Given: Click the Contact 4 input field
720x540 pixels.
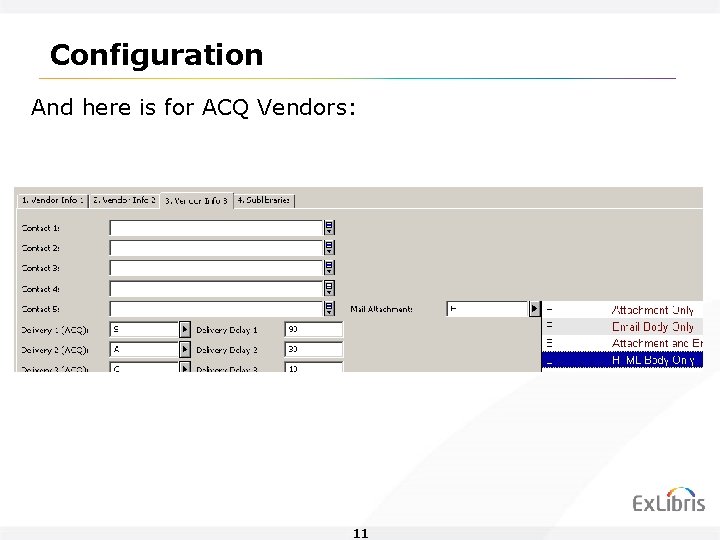Looking at the screenshot, I should [216, 289].
